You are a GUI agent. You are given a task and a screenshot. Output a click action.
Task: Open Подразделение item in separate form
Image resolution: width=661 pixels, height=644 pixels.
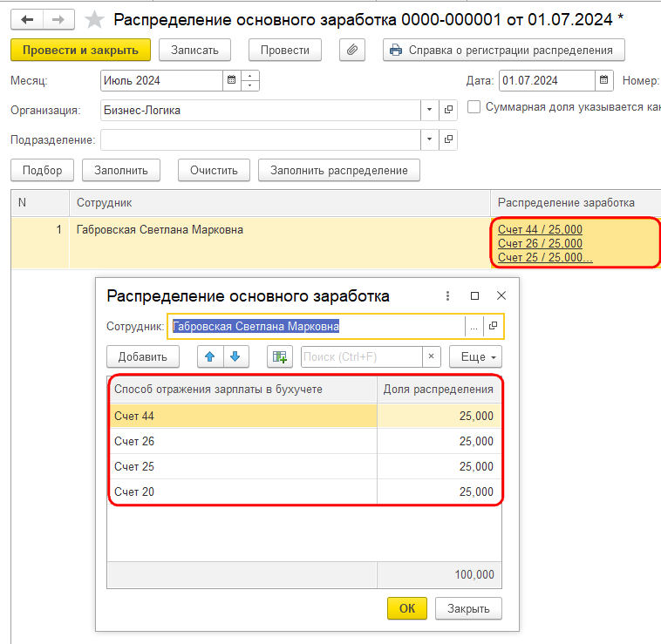[448, 139]
